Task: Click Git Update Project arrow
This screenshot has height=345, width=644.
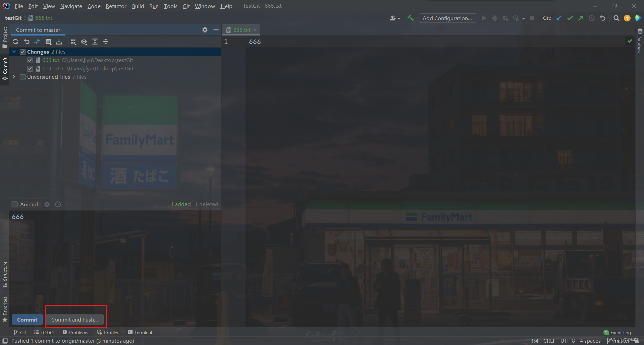Action: (x=559, y=18)
